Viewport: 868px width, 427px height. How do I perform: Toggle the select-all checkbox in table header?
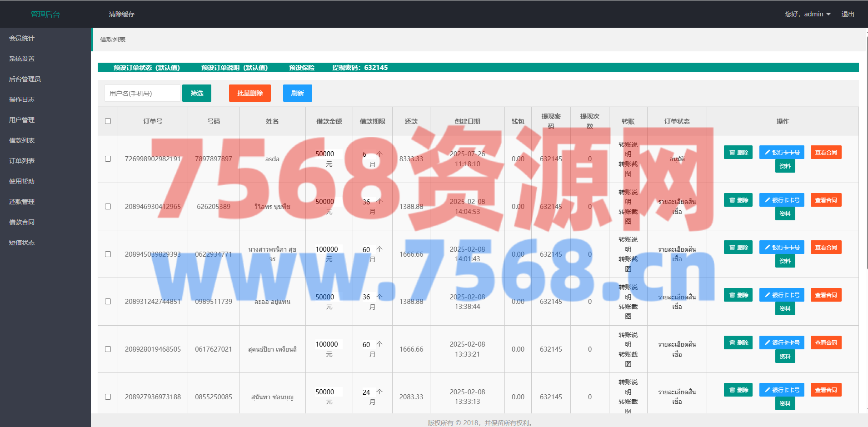click(x=108, y=121)
